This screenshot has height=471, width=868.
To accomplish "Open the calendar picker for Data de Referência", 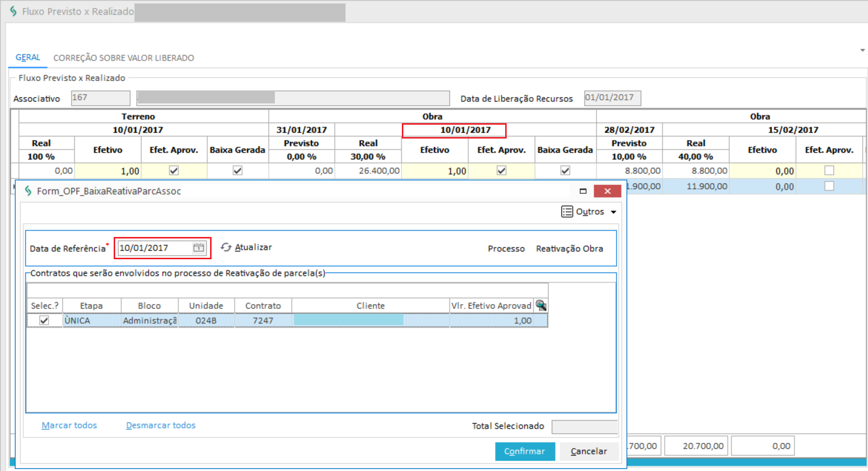I will pos(199,248).
